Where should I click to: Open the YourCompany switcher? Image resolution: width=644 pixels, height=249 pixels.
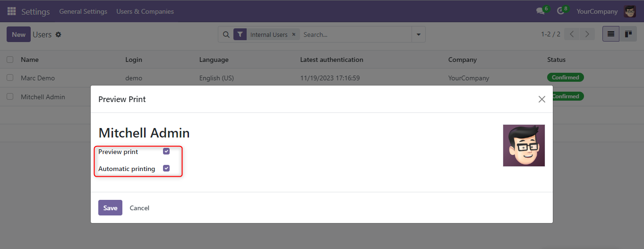tap(597, 11)
